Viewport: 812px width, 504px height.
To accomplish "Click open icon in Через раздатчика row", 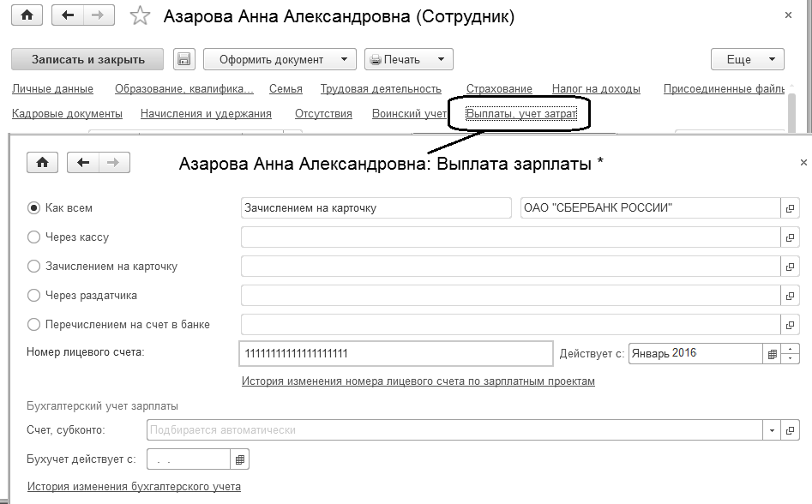I will (x=790, y=296).
